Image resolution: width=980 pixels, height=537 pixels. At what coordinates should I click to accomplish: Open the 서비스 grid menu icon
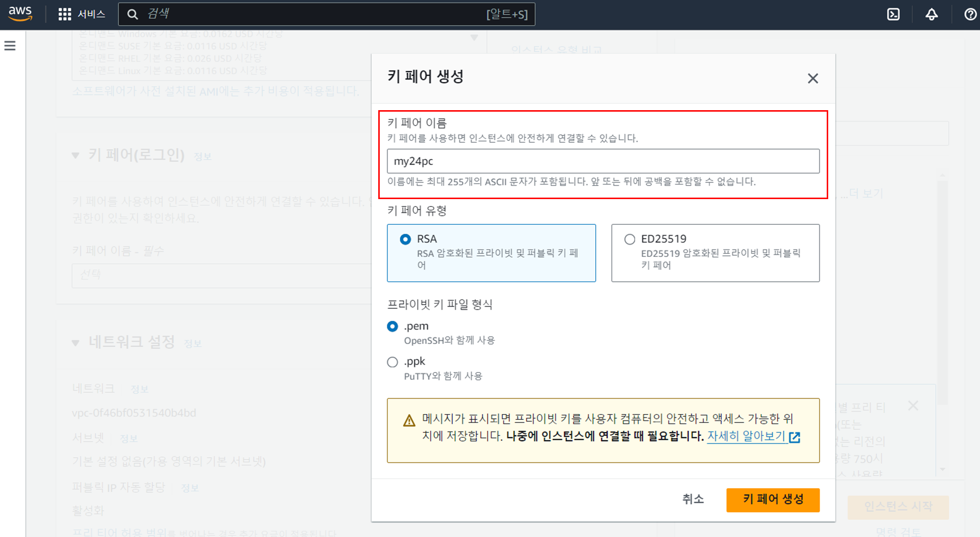[65, 14]
